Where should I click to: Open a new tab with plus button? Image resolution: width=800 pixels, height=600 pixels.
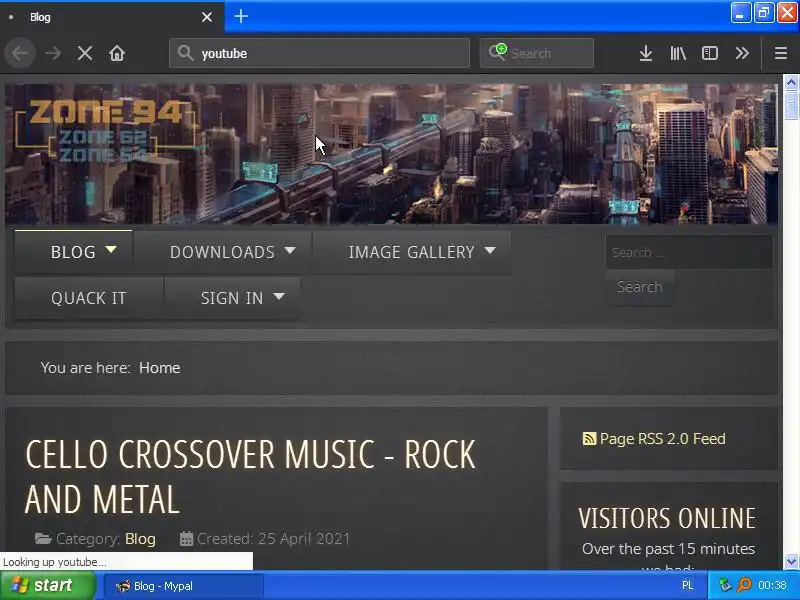tap(241, 16)
